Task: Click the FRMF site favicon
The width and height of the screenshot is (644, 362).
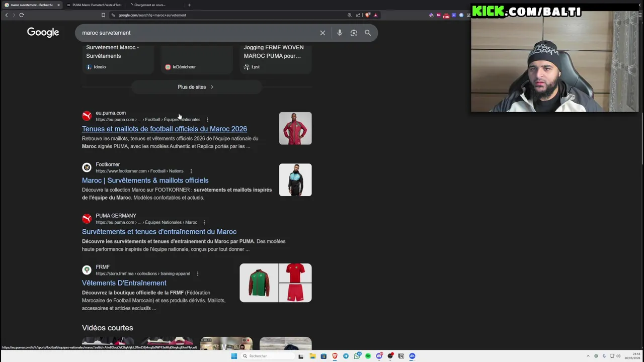Action: click(x=87, y=270)
